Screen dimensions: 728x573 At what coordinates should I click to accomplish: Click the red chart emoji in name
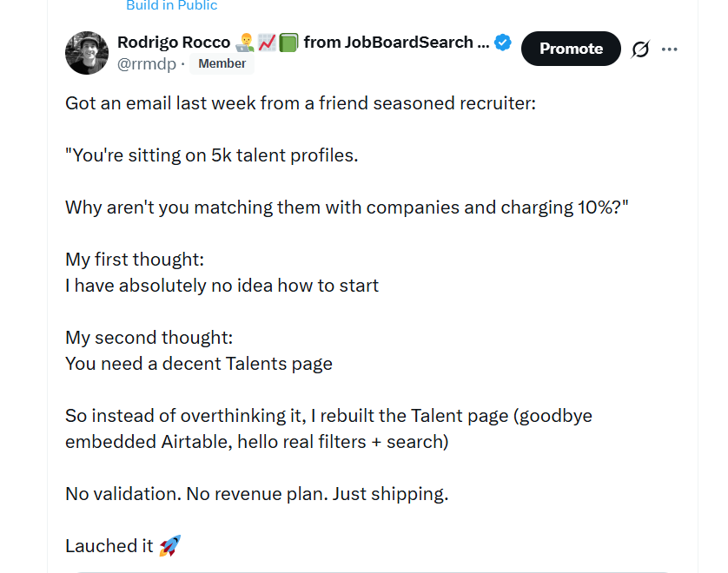click(267, 43)
